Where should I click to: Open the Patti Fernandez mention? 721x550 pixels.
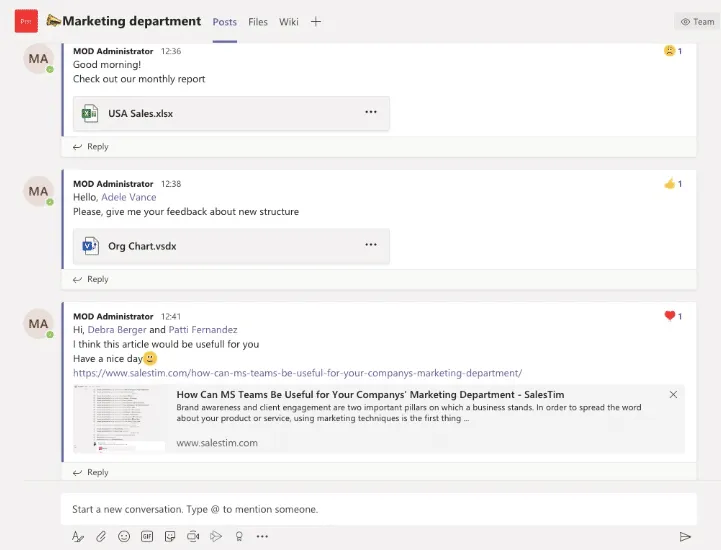[203, 330]
